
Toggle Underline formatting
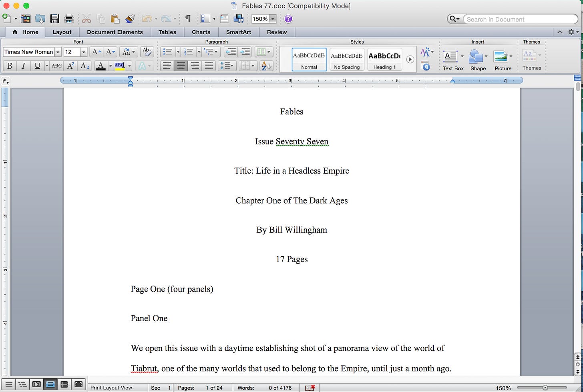(37, 66)
